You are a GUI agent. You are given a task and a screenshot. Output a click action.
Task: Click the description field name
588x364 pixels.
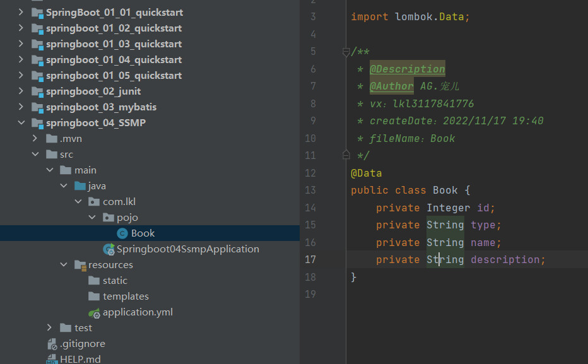pyautogui.click(x=505, y=259)
